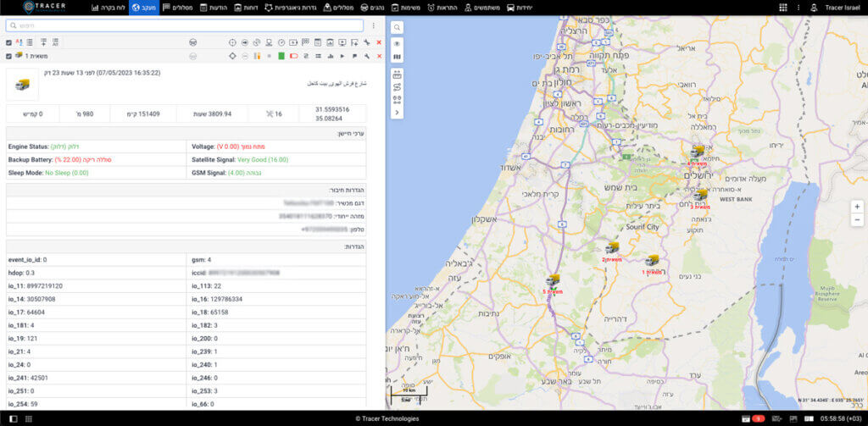This screenshot has width=868, height=426.
Task: Remove משאית 1 with red X
Action: [379, 56]
